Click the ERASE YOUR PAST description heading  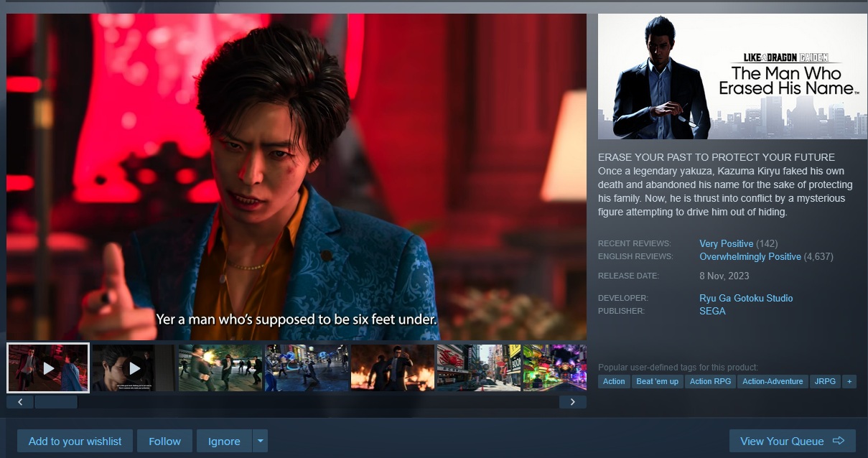(x=716, y=157)
